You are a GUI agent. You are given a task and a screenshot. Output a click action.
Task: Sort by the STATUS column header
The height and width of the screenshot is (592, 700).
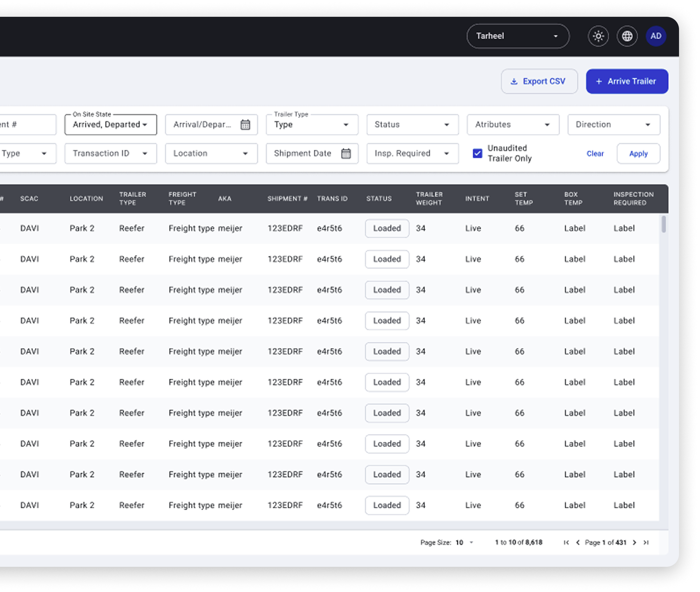pyautogui.click(x=379, y=198)
